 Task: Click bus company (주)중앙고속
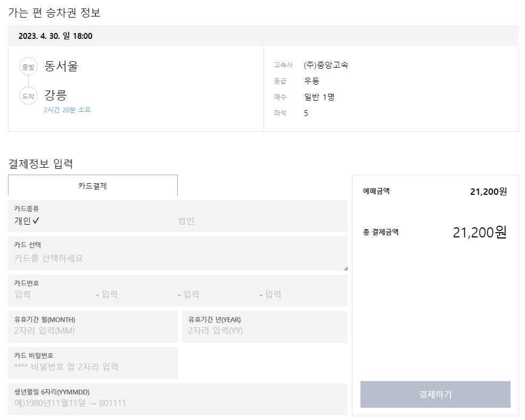[x=326, y=65]
